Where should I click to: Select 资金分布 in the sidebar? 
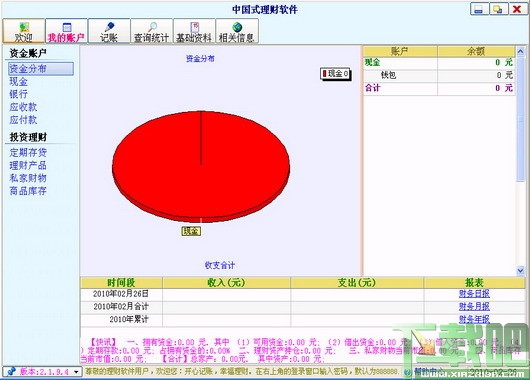pos(41,69)
